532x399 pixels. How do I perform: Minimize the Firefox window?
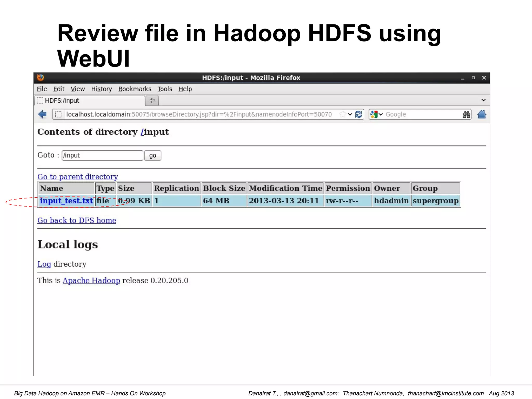click(x=463, y=78)
